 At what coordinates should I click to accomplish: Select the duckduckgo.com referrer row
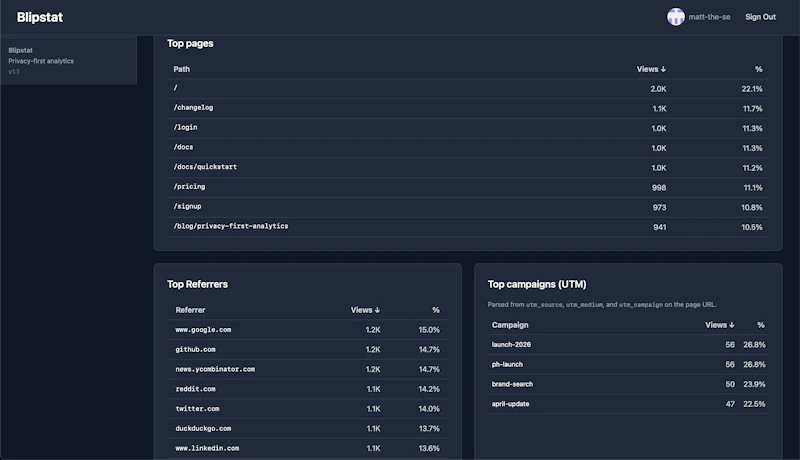pyautogui.click(x=308, y=429)
